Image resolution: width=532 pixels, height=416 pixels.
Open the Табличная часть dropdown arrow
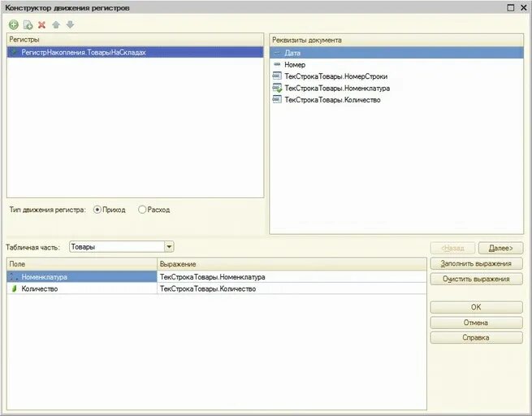pyautogui.click(x=169, y=247)
